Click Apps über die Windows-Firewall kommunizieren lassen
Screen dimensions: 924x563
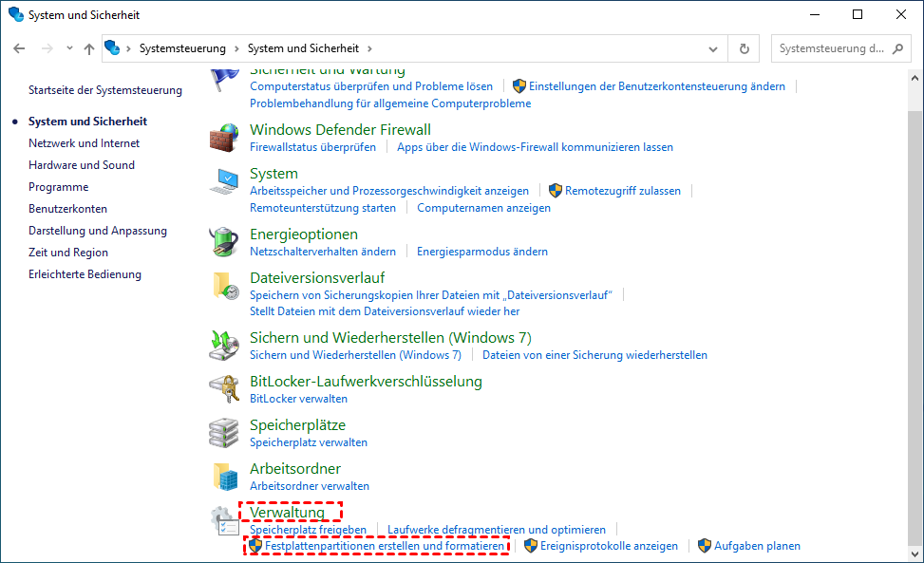coord(535,147)
